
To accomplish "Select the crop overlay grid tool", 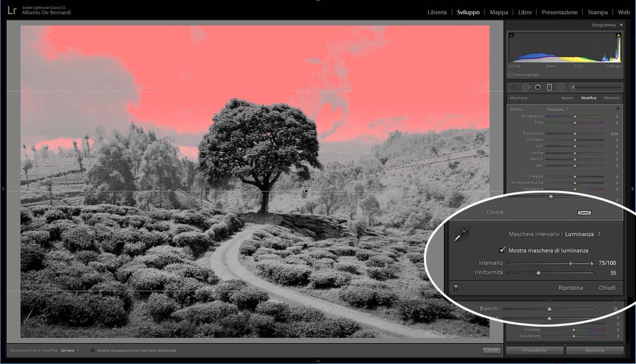I will tap(513, 87).
